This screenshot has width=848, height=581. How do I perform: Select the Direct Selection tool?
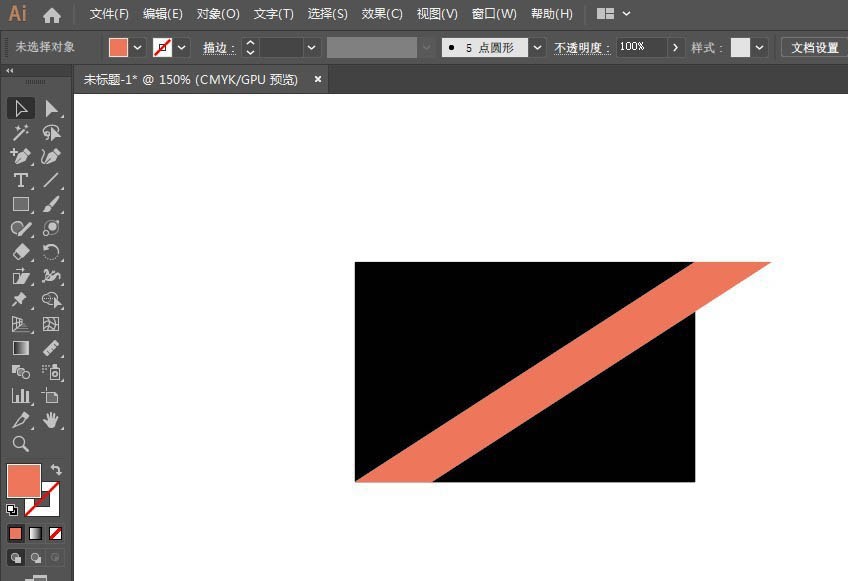51,108
